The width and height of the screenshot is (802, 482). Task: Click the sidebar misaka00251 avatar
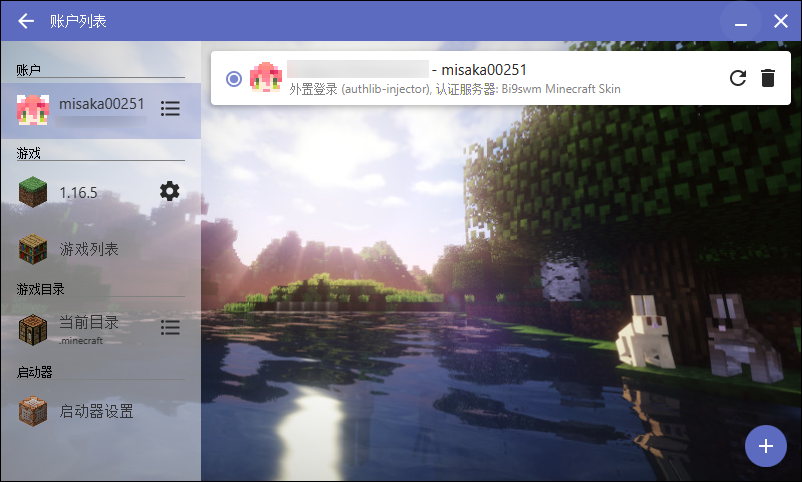(33, 109)
